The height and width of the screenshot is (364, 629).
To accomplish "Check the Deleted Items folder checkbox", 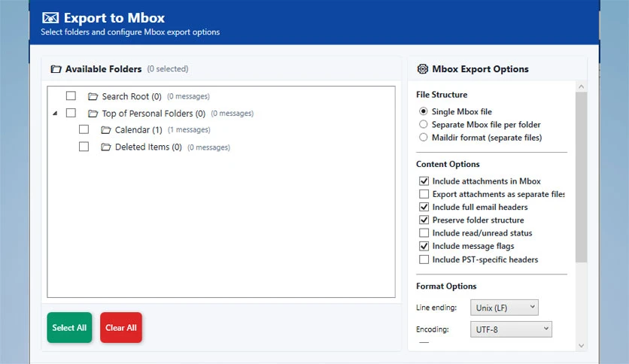I will pos(84,147).
